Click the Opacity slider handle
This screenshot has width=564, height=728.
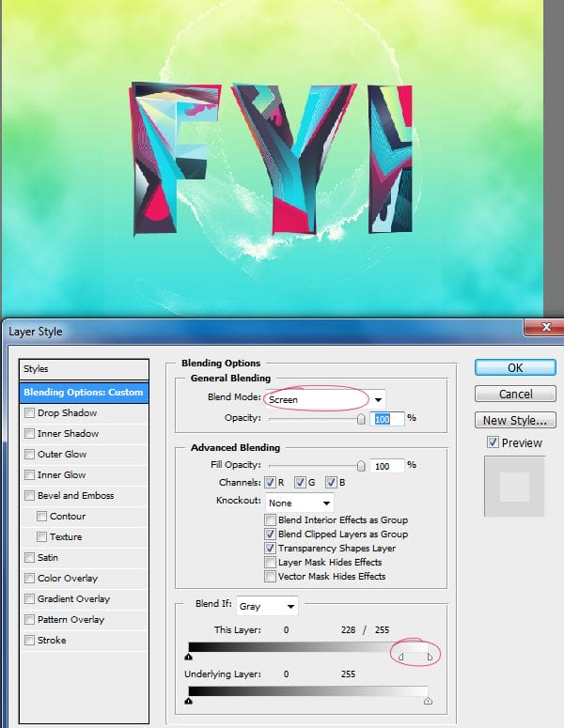point(361,419)
